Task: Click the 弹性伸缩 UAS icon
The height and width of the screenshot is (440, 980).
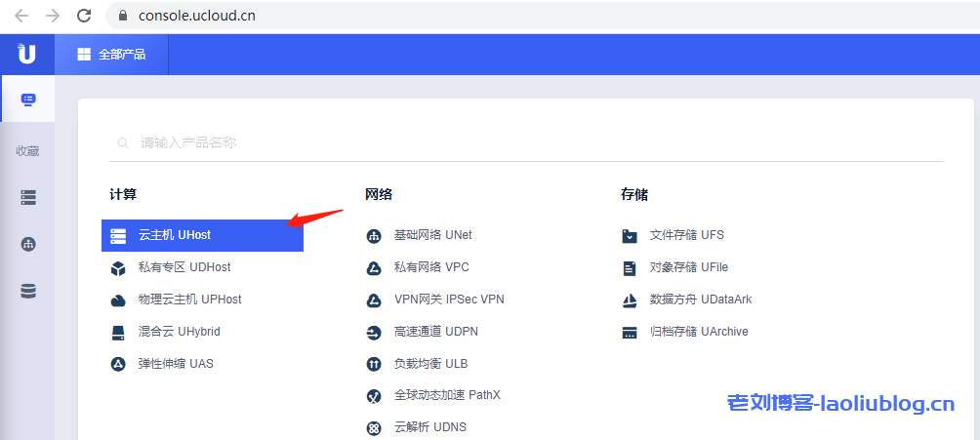Action: tap(118, 364)
